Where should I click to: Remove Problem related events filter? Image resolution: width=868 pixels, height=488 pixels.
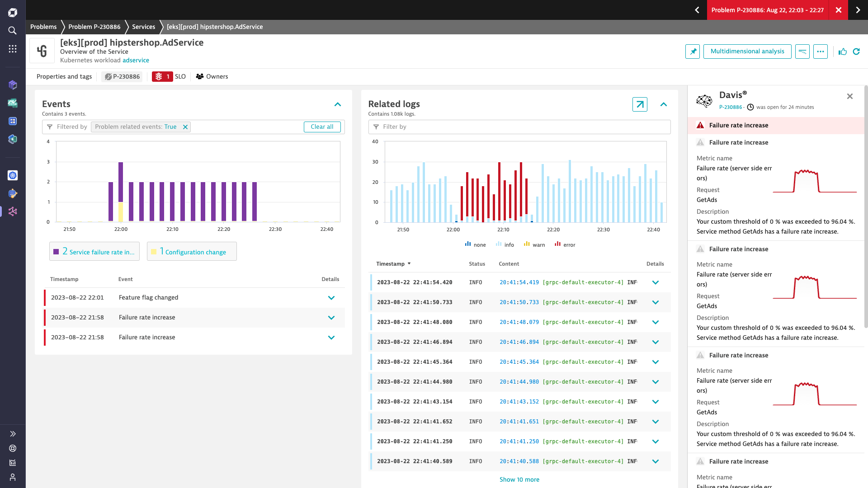185,127
